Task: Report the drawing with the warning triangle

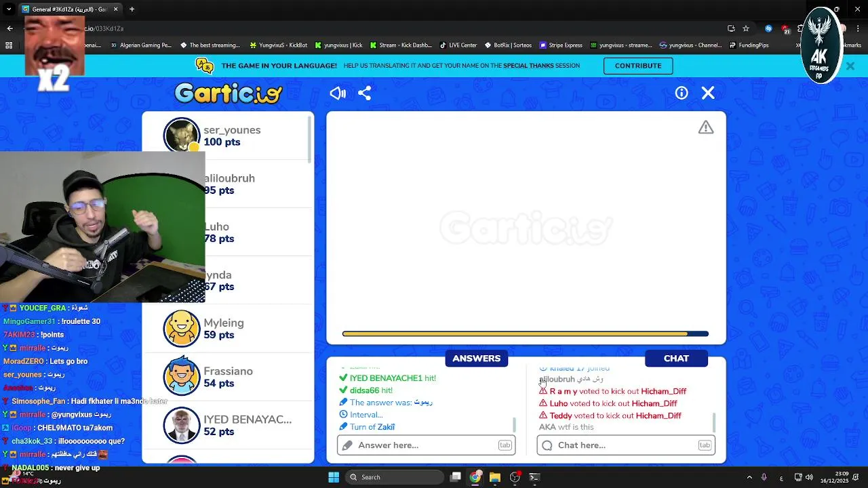Action: [706, 127]
